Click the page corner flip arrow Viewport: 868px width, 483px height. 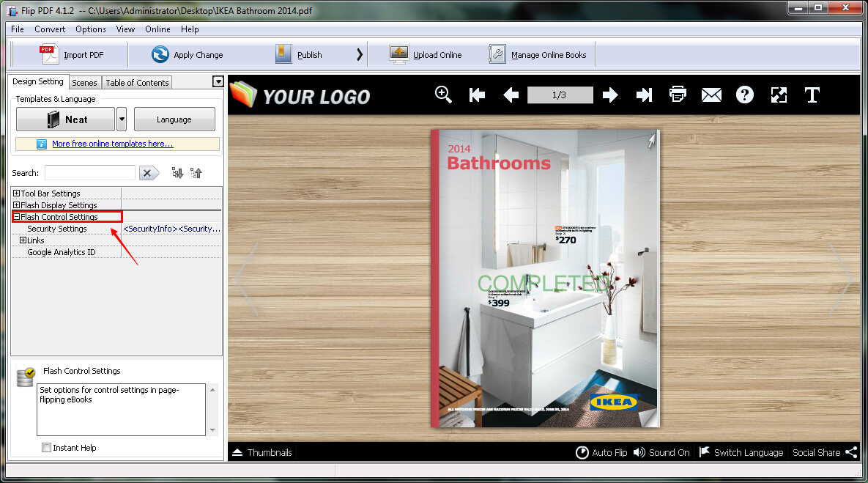652,141
